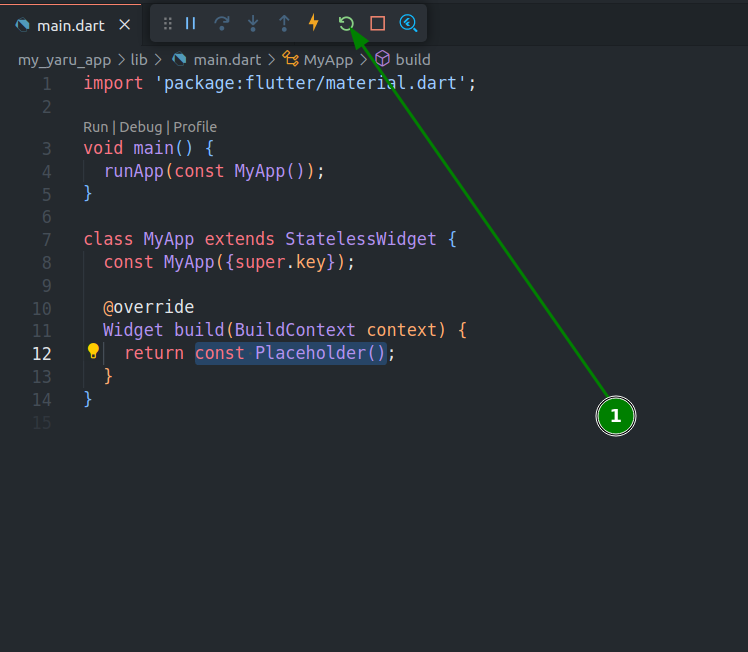The width and height of the screenshot is (748, 652).
Task: Click the Step Over debug icon
Action: point(222,23)
